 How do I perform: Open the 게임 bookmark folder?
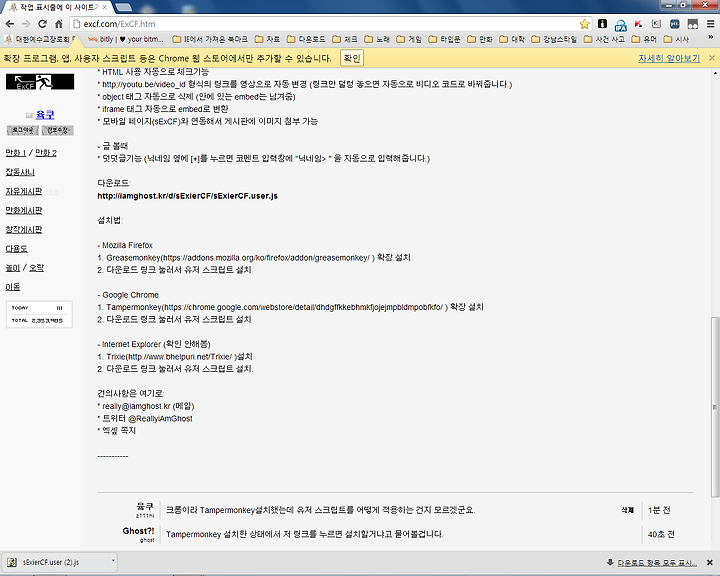pos(409,39)
